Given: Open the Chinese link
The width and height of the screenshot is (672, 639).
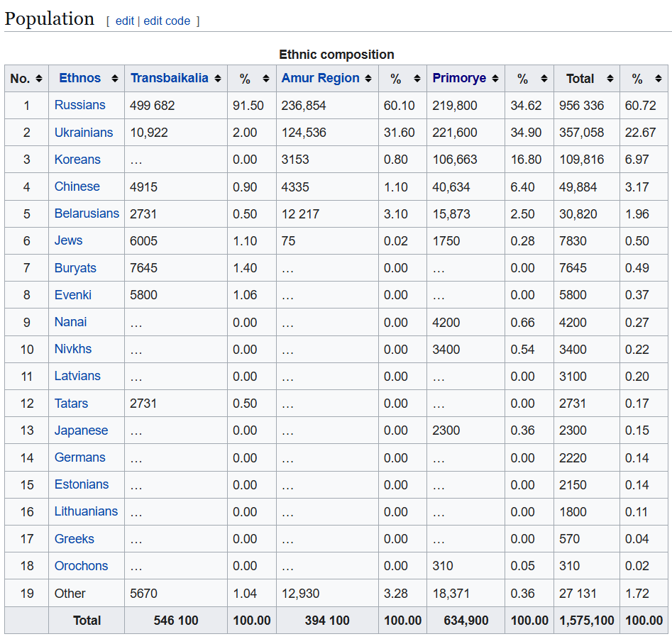Looking at the screenshot, I should [77, 187].
